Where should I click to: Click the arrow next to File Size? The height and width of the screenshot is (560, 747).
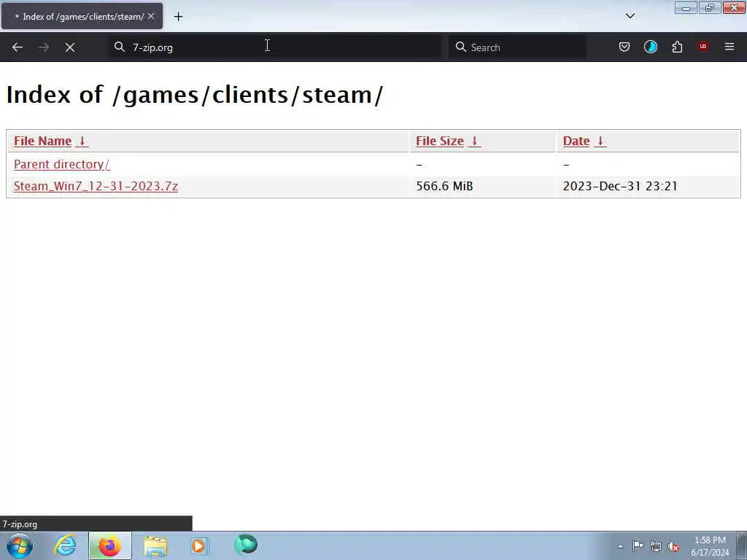[x=474, y=141]
